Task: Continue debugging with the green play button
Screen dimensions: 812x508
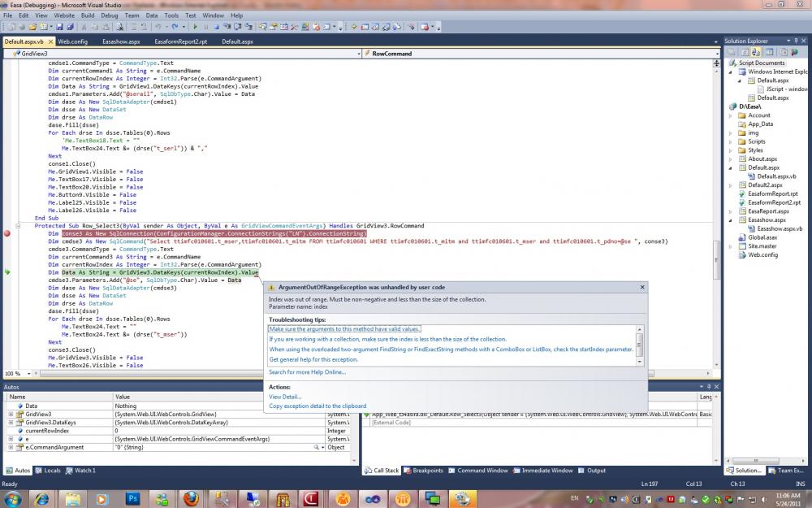Action: pos(195,27)
